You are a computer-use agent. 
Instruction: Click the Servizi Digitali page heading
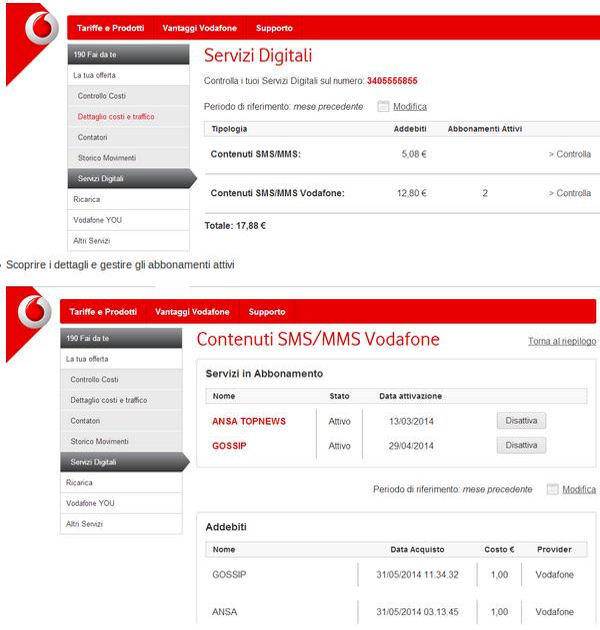coord(258,55)
